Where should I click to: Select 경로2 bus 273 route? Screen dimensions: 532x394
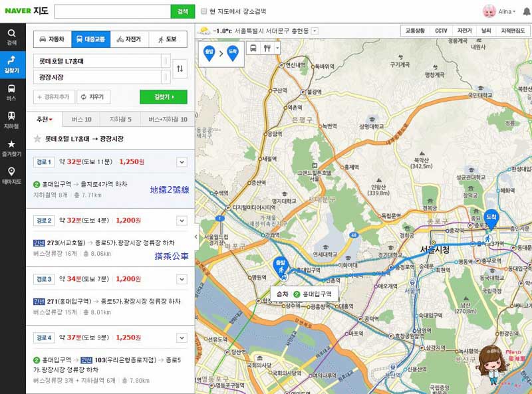110,238
